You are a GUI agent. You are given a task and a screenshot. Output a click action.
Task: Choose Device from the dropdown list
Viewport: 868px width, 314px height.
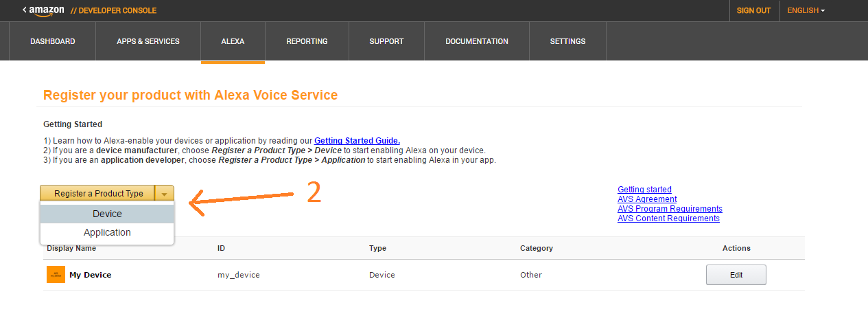click(x=107, y=214)
